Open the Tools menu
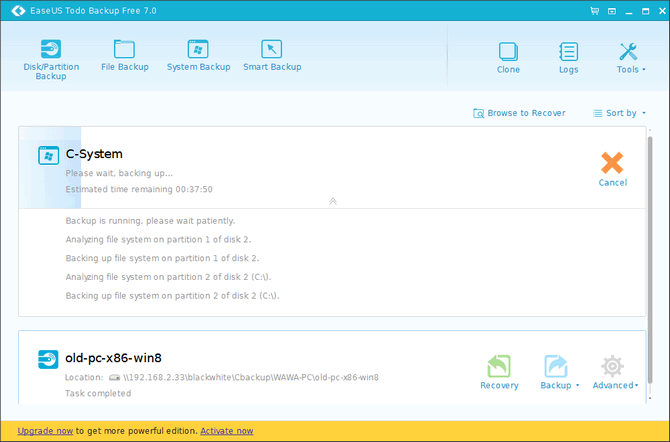Image resolution: width=670 pixels, height=442 pixels. [x=631, y=58]
